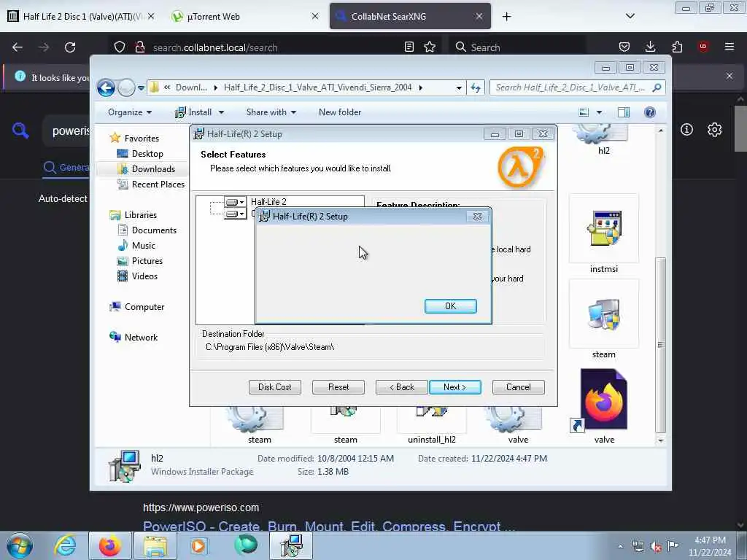Expand the address bar history dropdown
Screen dimensions: 747x560
click(x=459, y=88)
